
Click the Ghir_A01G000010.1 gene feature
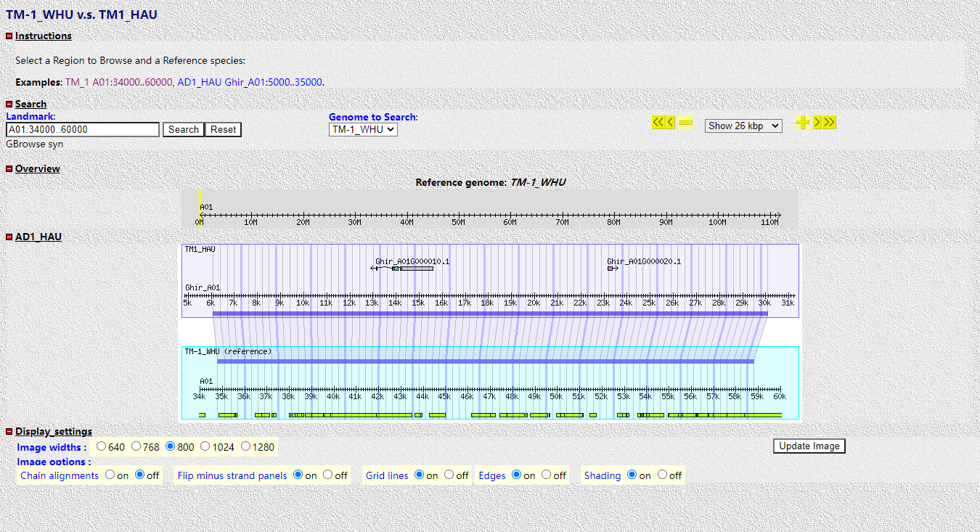click(412, 268)
